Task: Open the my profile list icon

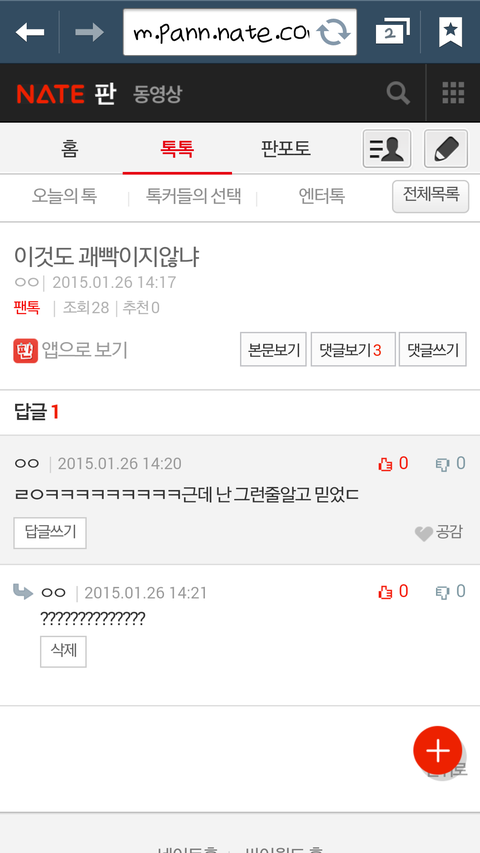Action: 387,149
